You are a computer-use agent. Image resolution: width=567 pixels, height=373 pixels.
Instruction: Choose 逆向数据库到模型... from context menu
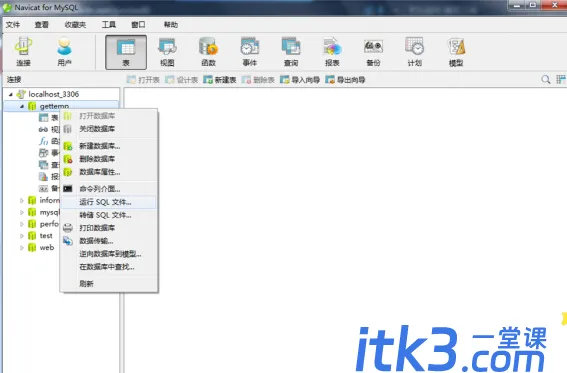tap(109, 254)
